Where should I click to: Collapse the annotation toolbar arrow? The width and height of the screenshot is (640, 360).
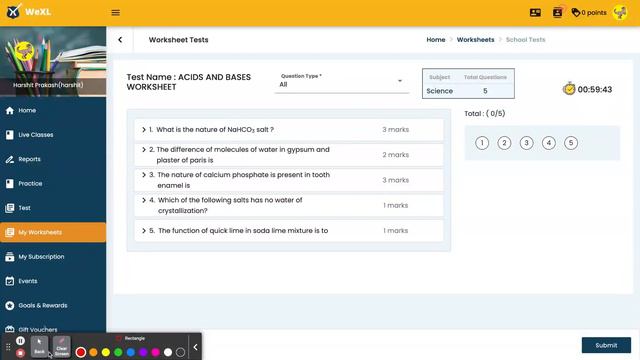(195, 347)
